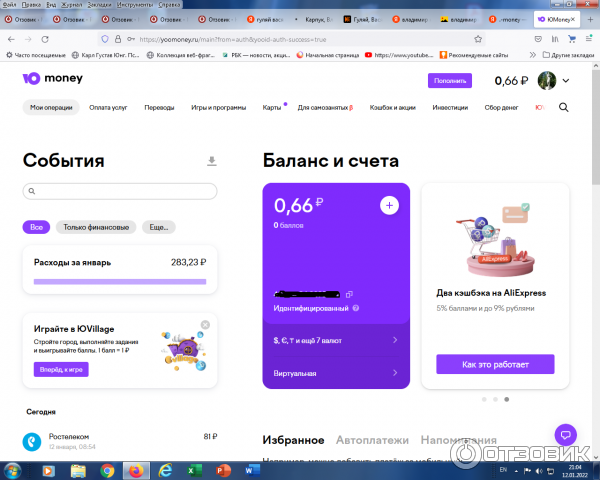The width and height of the screenshot is (600, 480).
Task: Open PowerPoint from the taskbar
Action: coord(223,471)
